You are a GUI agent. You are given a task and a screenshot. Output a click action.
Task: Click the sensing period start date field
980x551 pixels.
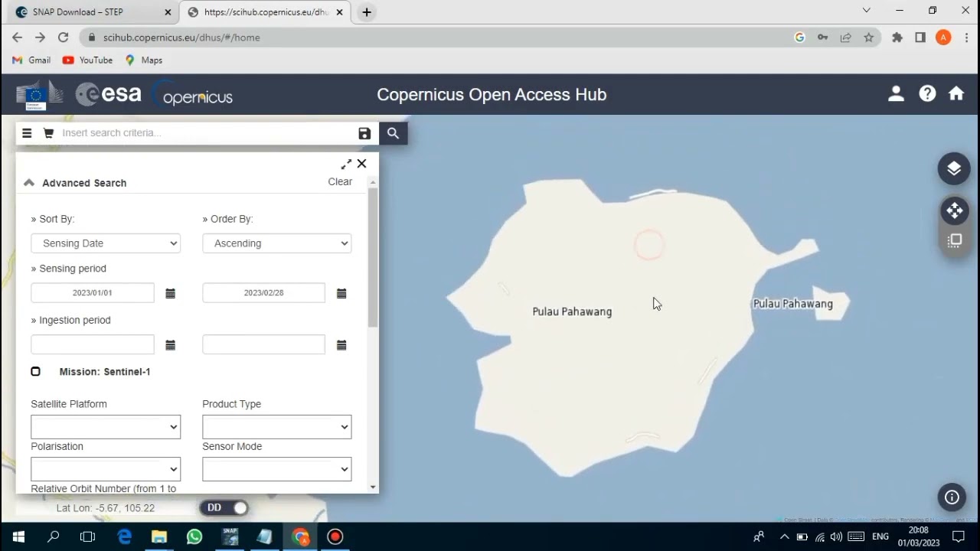[93, 293]
